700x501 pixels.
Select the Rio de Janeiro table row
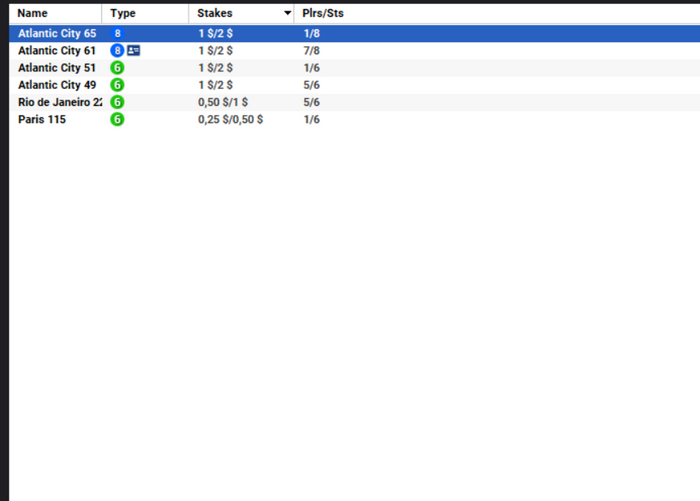coord(354,102)
